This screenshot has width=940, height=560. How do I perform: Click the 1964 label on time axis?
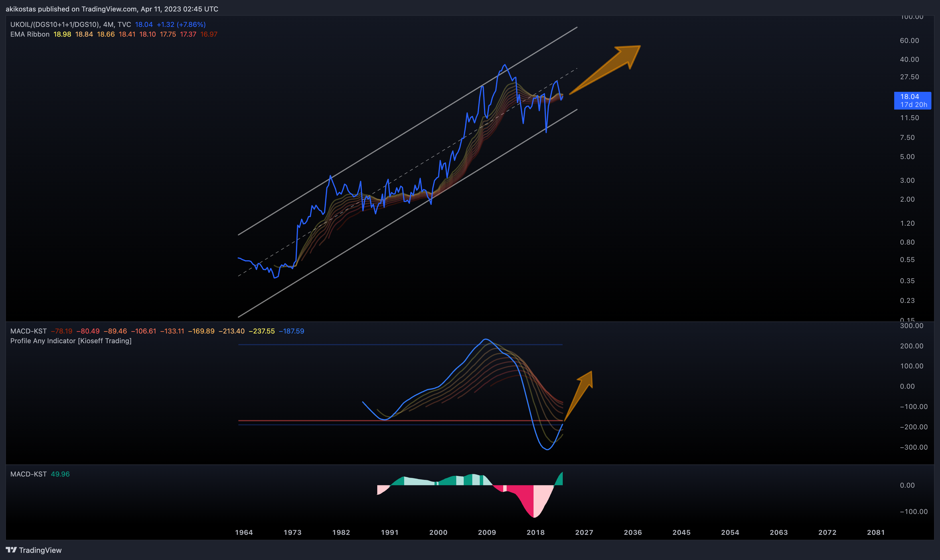point(244,532)
